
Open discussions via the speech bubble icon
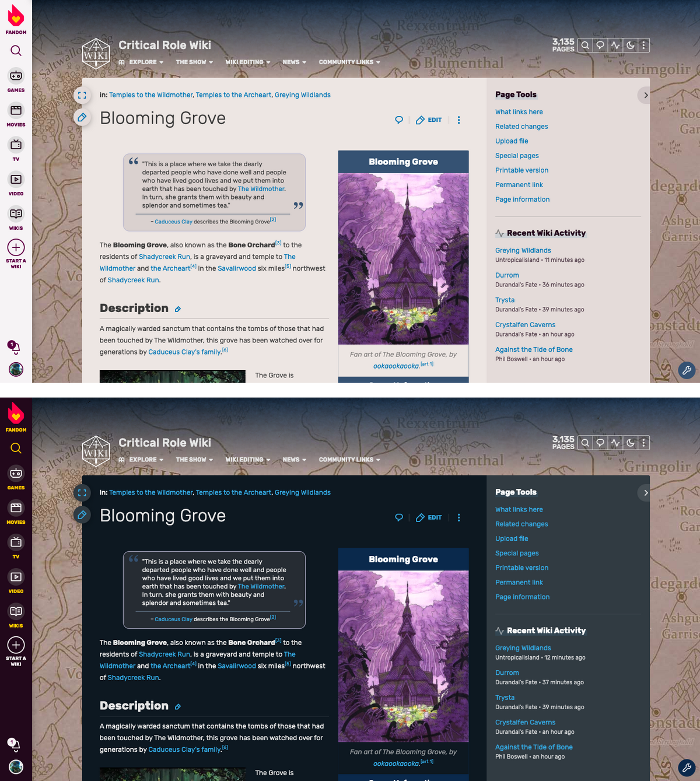600,45
